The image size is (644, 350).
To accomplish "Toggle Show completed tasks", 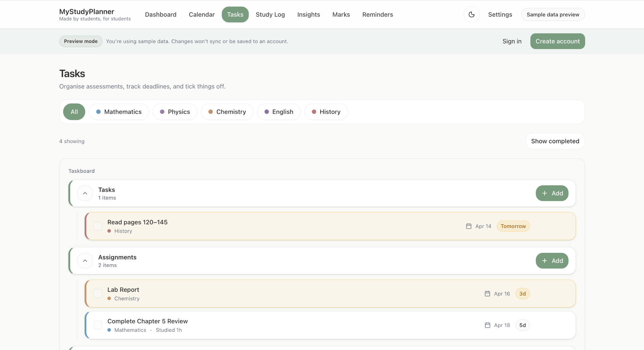I will (x=555, y=141).
